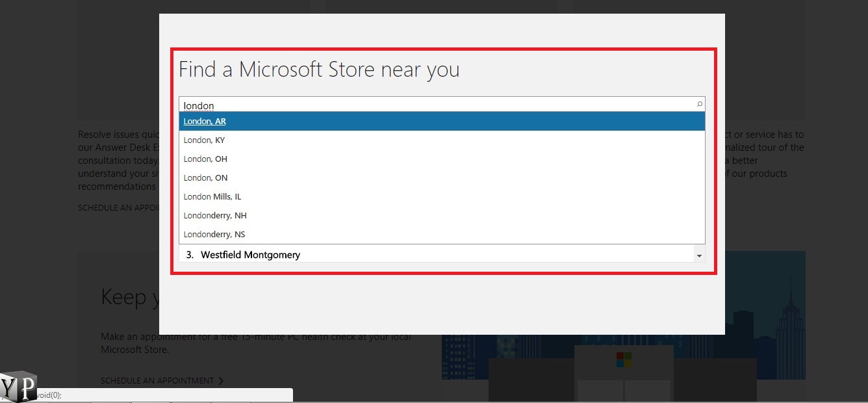Click the store list scroll down arrow
This screenshot has height=403, width=868.
click(x=699, y=257)
